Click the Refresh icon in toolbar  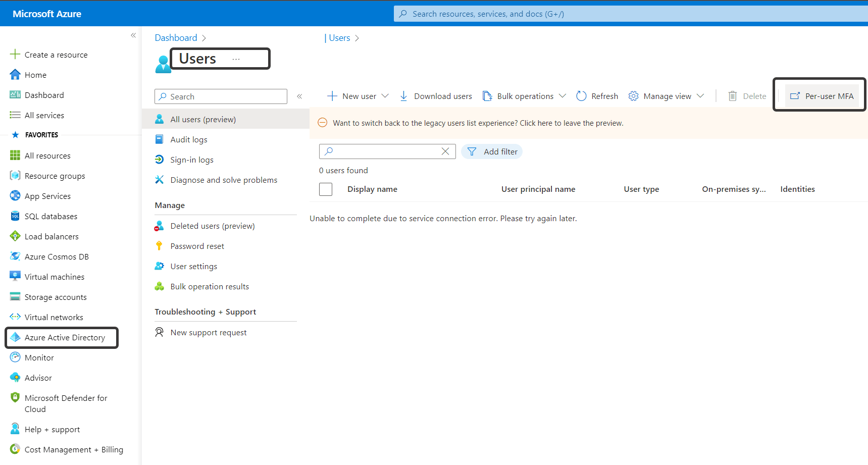click(x=581, y=96)
